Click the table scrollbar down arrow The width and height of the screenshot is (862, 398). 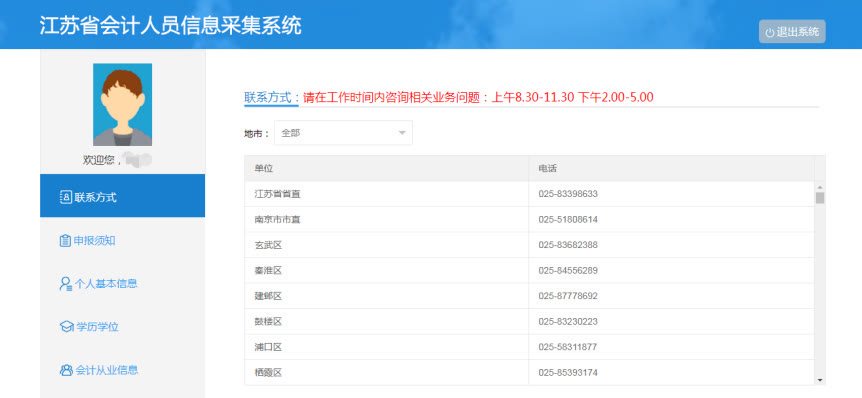(820, 380)
